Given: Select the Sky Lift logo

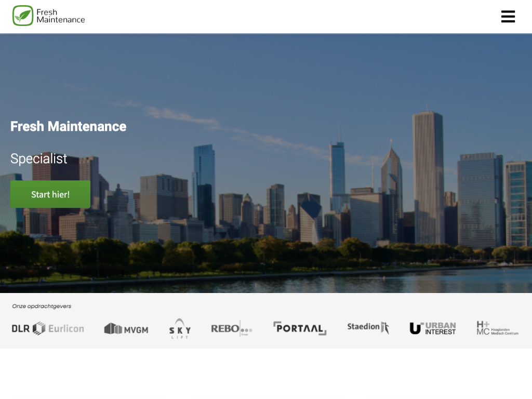Looking at the screenshot, I should pyautogui.click(x=180, y=329).
